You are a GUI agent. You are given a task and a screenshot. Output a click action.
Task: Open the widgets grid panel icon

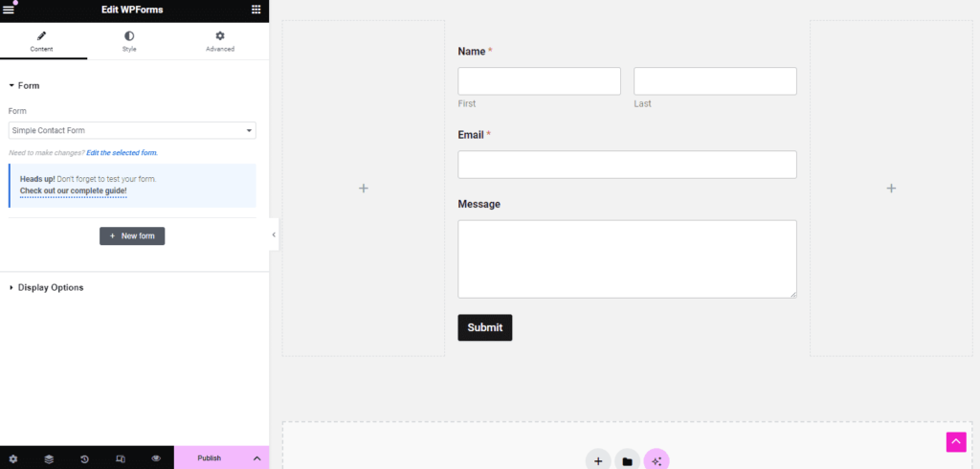click(x=256, y=10)
